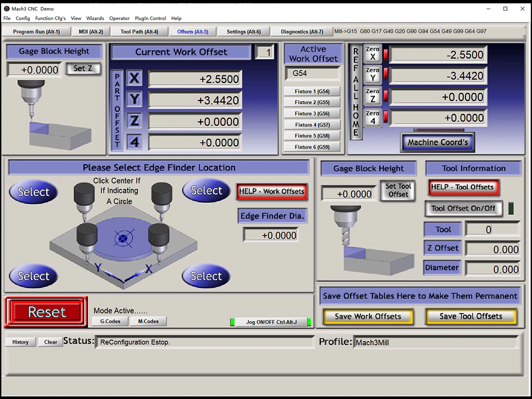The image size is (532, 399).
Task: Click Set Z under Gage Block Height
Action: (84, 68)
